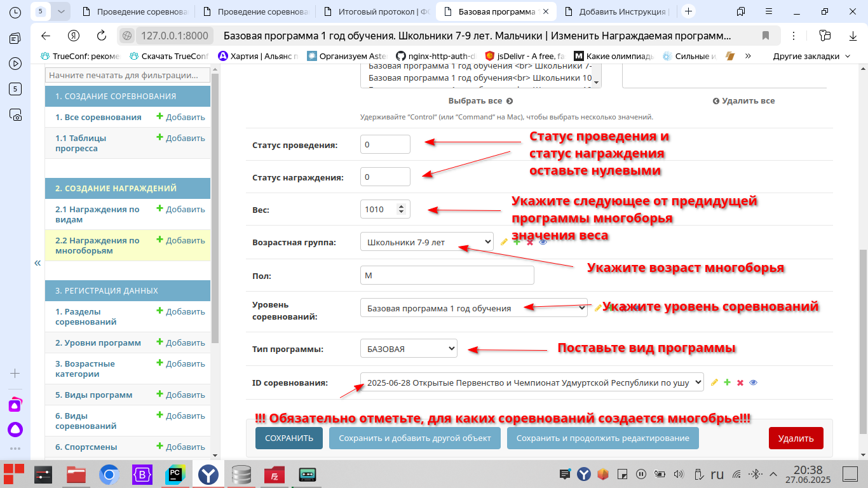
Task: Bookmark this page using the address bar icon
Action: click(x=766, y=36)
